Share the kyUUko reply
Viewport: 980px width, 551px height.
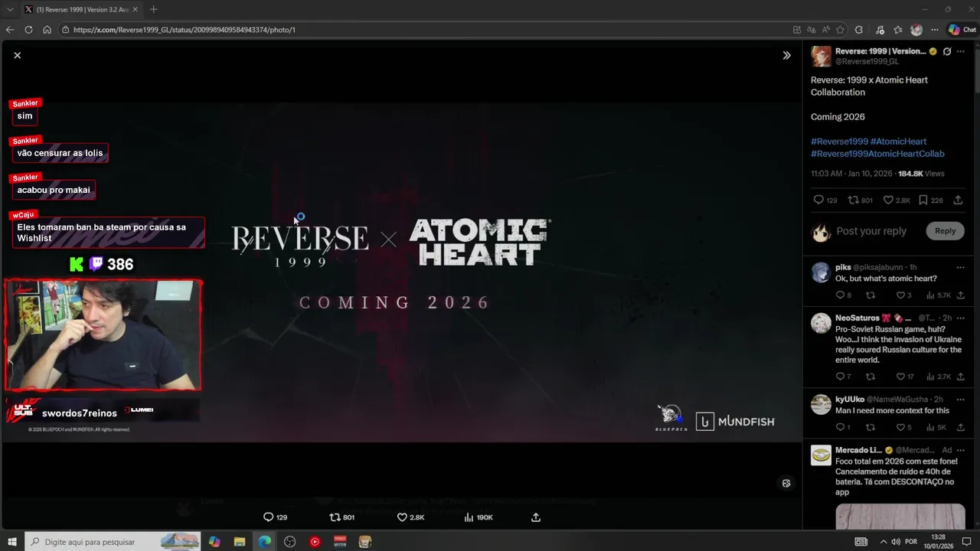pos(961,427)
